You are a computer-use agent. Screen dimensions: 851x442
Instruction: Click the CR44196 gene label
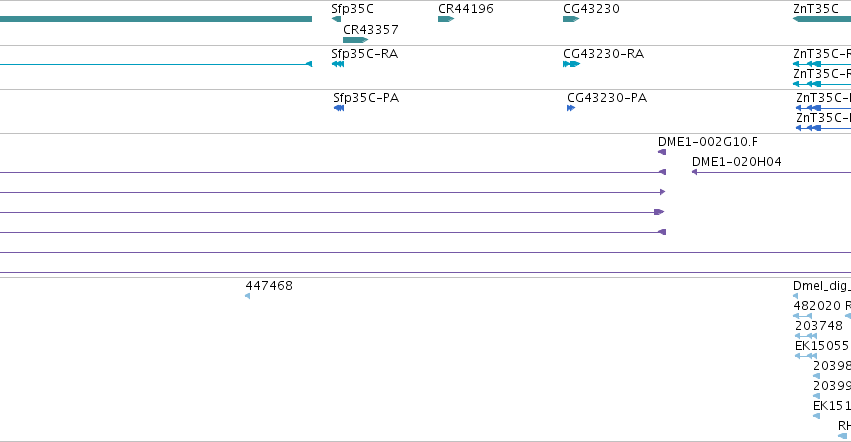click(466, 9)
